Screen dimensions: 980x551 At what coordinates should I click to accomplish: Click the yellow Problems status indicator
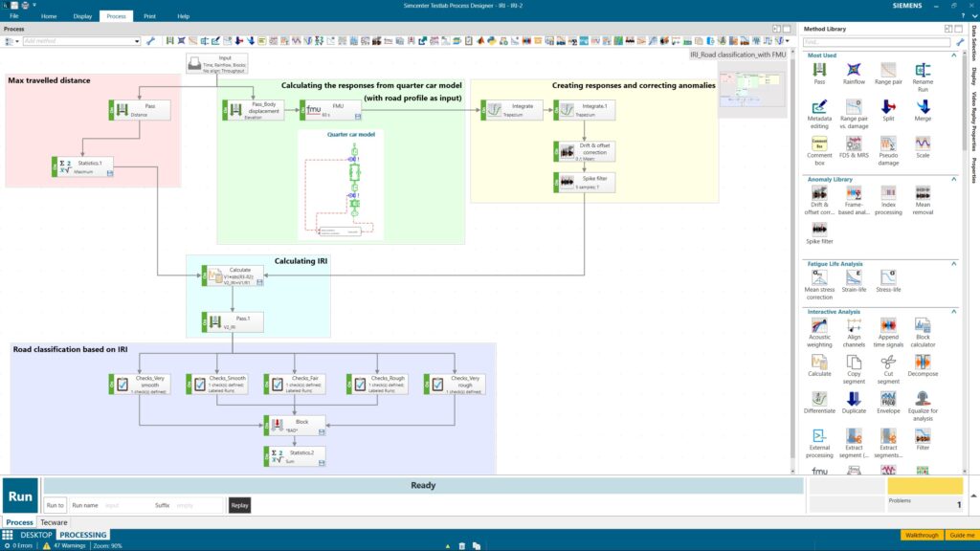(925, 486)
